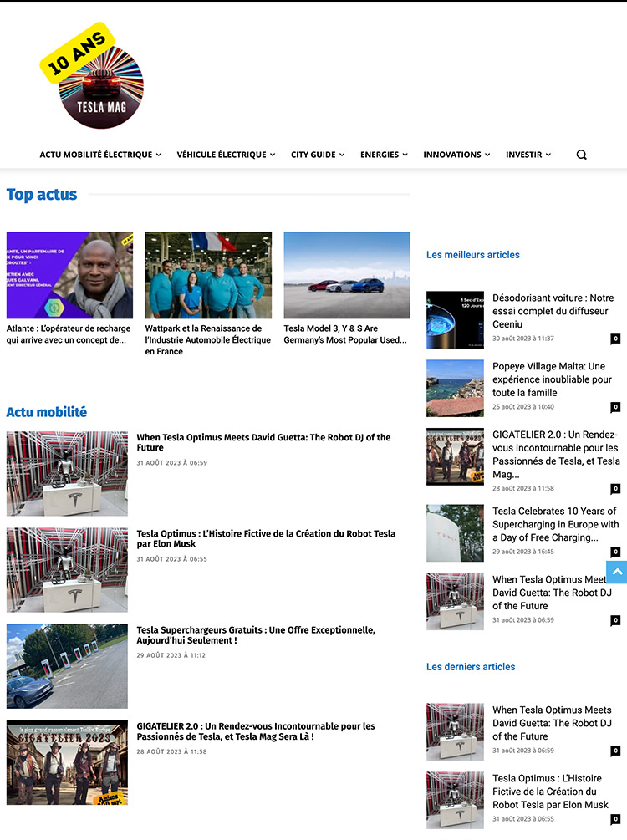Open Atlante article portrait thumbnail
The height and width of the screenshot is (840, 627).
coord(69,275)
